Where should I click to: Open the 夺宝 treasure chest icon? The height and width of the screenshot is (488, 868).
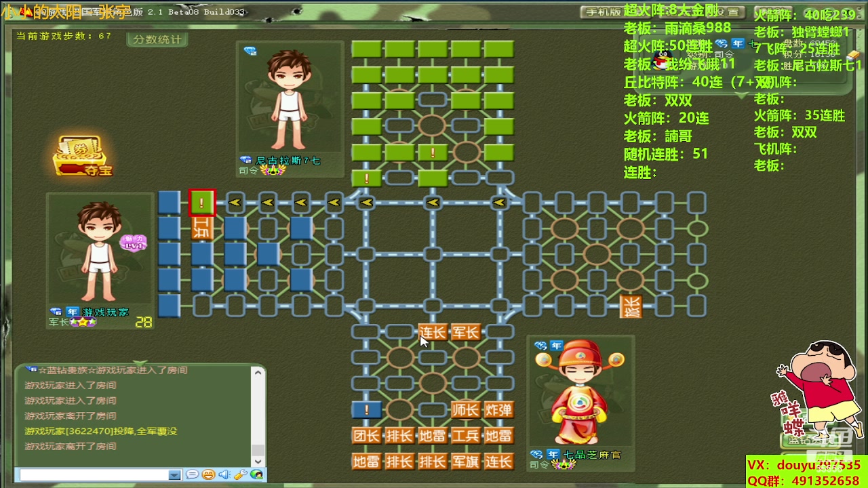pyautogui.click(x=81, y=157)
